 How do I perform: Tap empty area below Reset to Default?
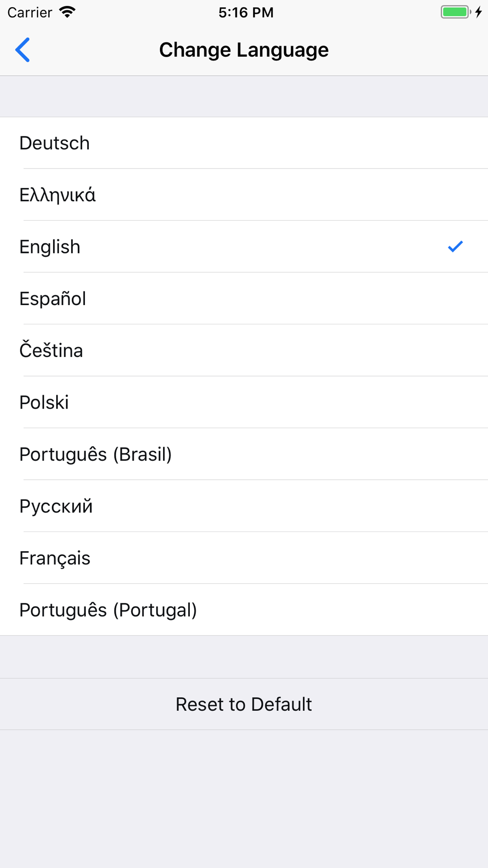[244, 799]
